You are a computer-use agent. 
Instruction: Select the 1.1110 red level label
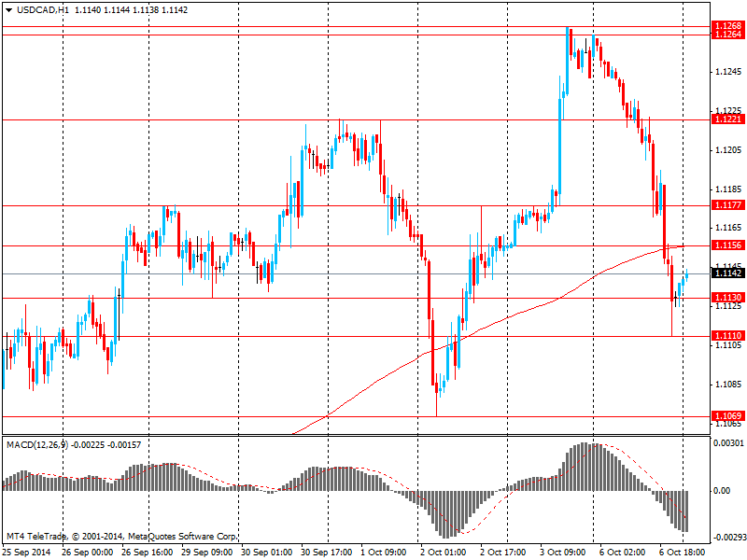coord(728,336)
